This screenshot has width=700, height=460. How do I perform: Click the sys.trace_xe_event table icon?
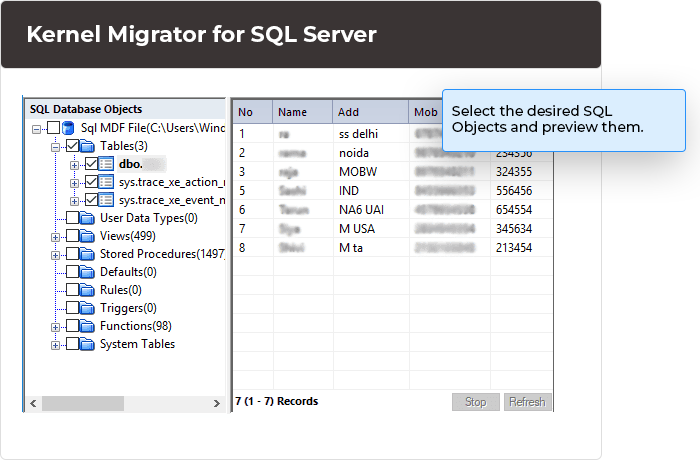(x=106, y=200)
